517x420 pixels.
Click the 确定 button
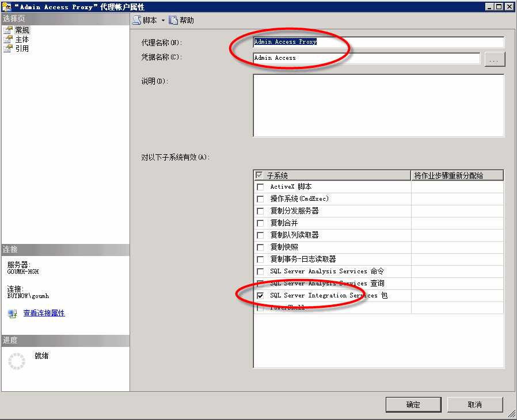pos(413,404)
